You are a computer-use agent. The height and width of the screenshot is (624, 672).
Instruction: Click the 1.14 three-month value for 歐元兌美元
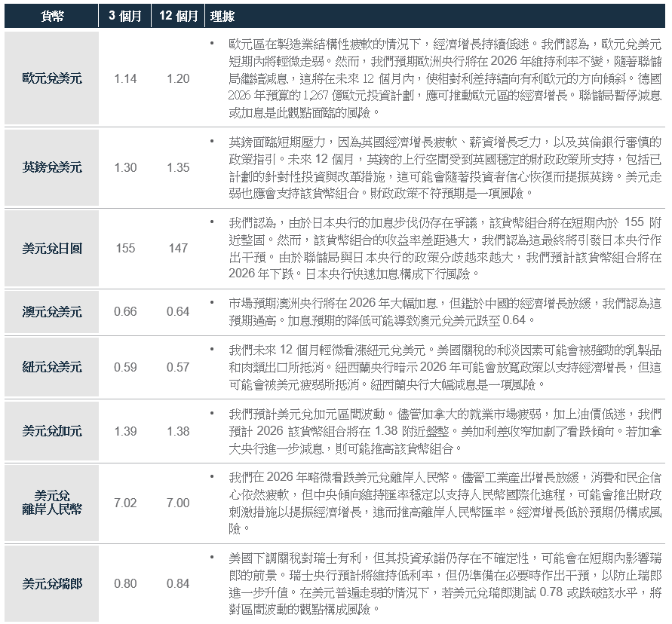tap(125, 78)
